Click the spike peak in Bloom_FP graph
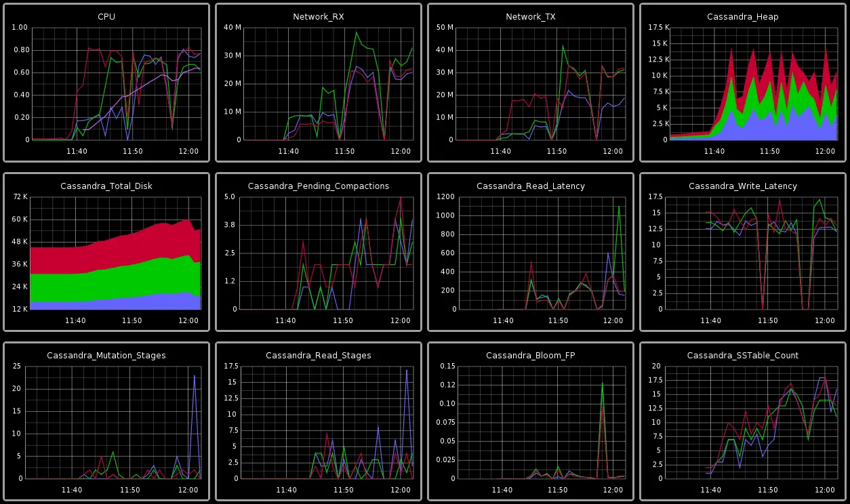This screenshot has width=850, height=504. pos(602,384)
